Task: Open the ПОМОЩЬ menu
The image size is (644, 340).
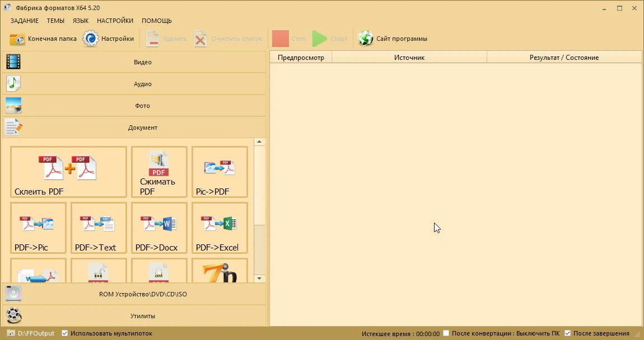Action: click(x=156, y=21)
